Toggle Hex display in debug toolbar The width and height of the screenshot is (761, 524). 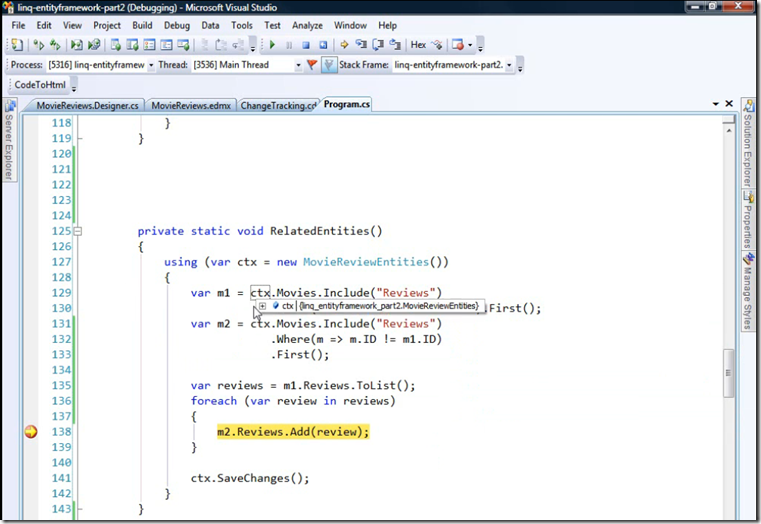(x=418, y=45)
